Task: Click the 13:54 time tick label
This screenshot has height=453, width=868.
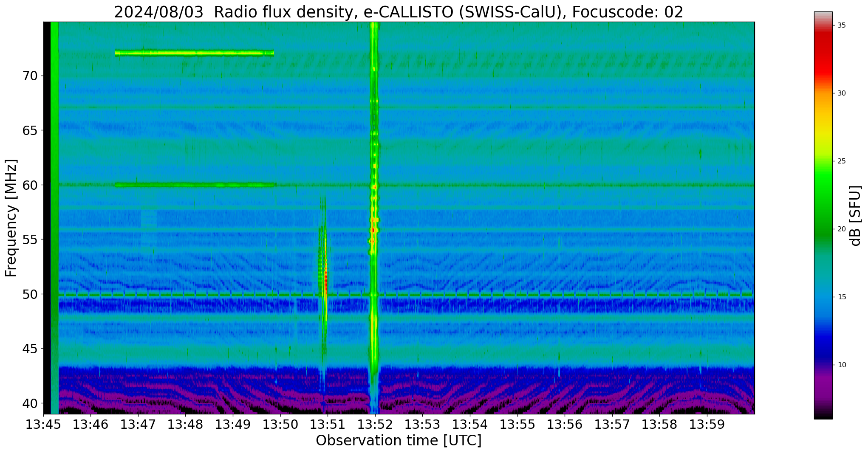Action: pos(470,424)
